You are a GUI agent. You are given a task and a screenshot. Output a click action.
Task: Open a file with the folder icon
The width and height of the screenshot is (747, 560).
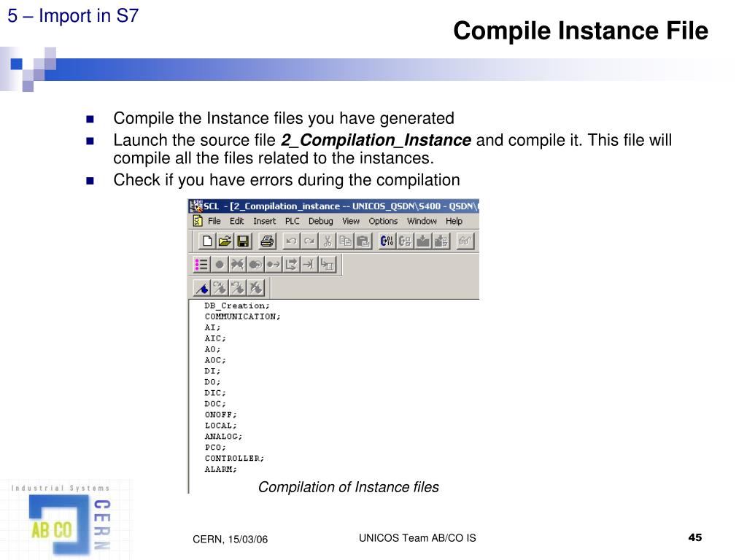pyautogui.click(x=225, y=241)
